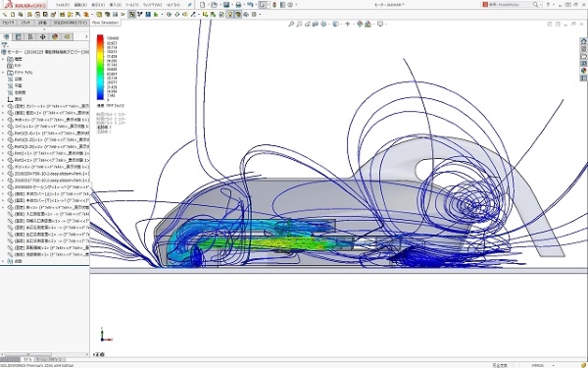588x368 pixels.
Task: Open the Help question mark button
Action: (x=548, y=5)
